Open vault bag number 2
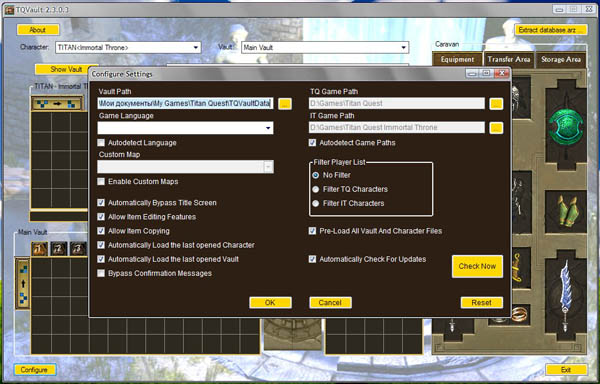Image resolution: width=600 pixels, height=384 pixels. click(x=59, y=249)
